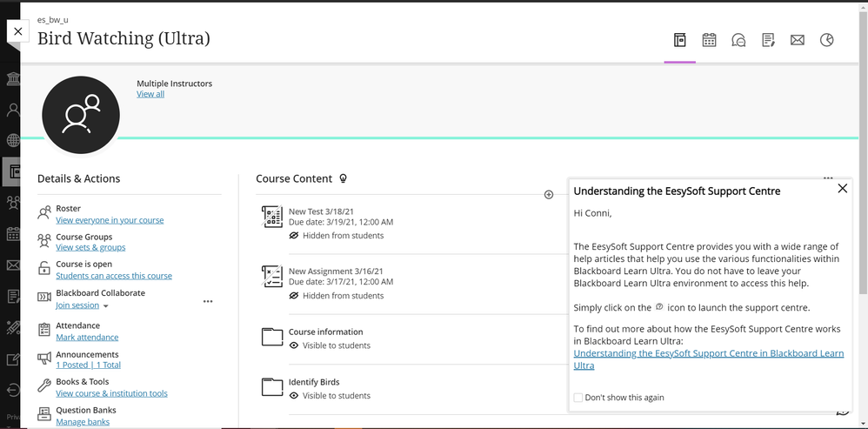Tick the Don't show this again checkbox
The image size is (868, 429).
(x=578, y=398)
